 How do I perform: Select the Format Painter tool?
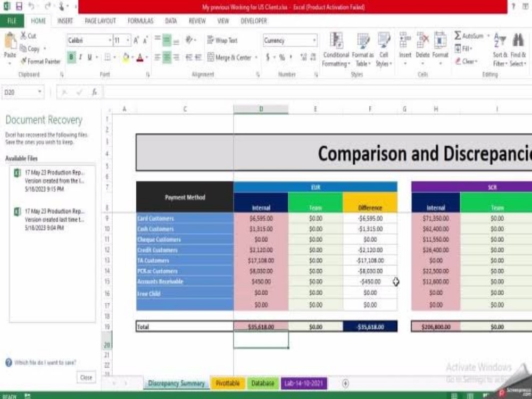[40, 61]
